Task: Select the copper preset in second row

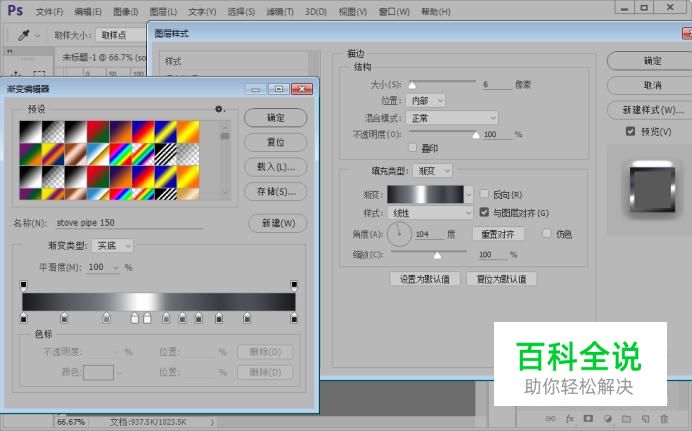Action: point(76,154)
